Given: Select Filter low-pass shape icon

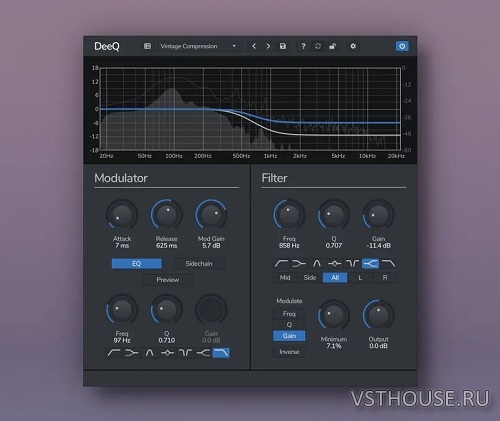Looking at the screenshot, I should point(389,264).
